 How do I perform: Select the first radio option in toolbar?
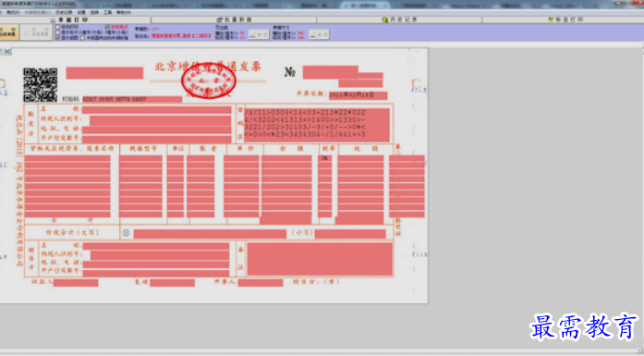[57, 27]
